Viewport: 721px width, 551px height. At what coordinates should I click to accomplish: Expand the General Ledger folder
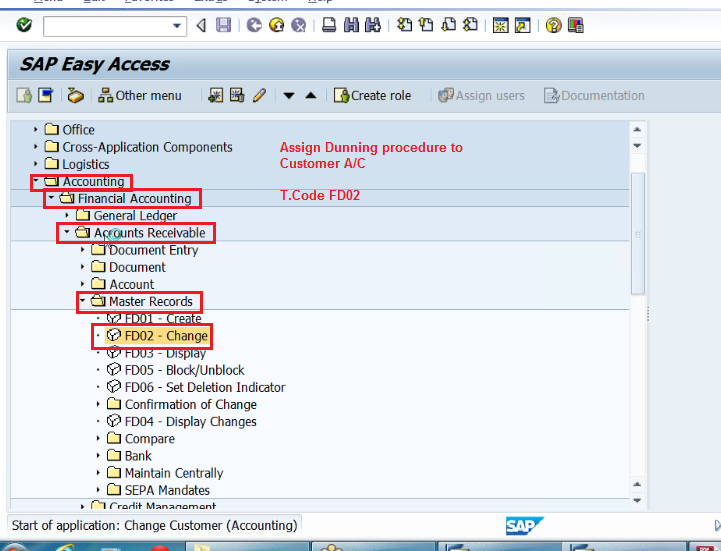click(67, 215)
